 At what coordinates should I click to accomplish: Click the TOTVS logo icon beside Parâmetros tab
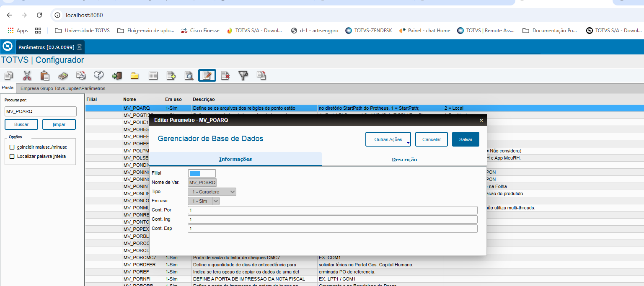tap(8, 46)
